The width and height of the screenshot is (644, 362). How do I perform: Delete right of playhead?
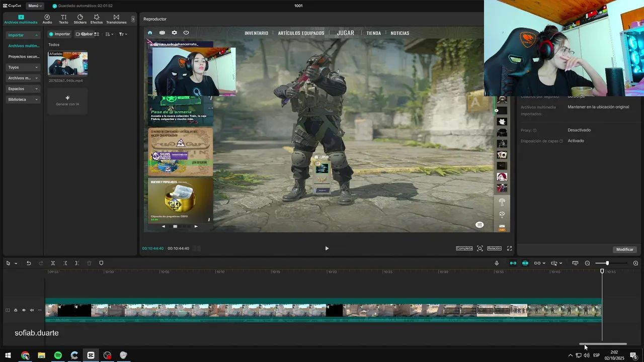coord(76,263)
